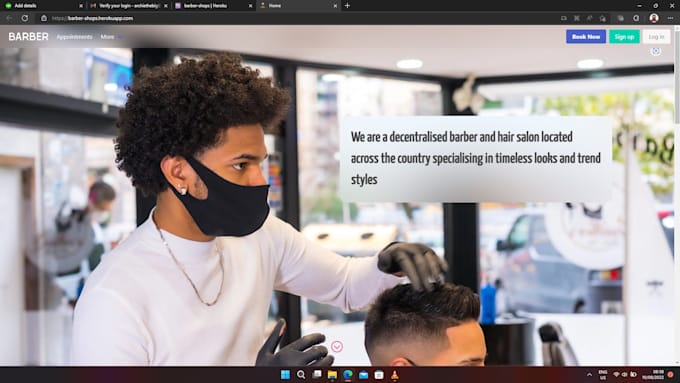Open the browser settings and more menu
Image resolution: width=680 pixels, height=383 pixels.
tap(670, 18)
